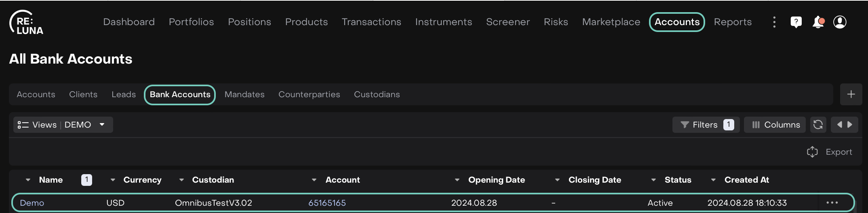Image resolution: width=868 pixels, height=213 pixels.
Task: Export the bank accounts table
Action: pos(830,152)
